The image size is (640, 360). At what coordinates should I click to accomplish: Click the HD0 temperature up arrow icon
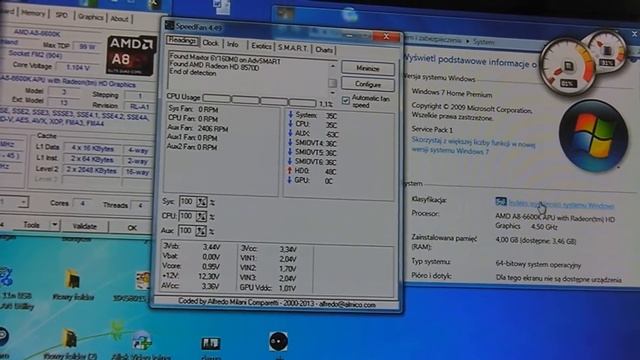(289, 170)
